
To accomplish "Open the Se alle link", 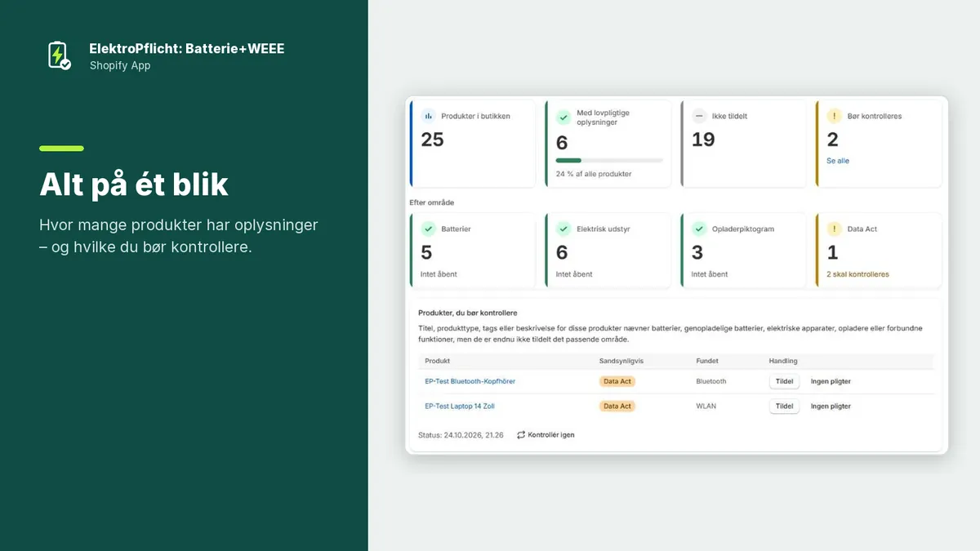I will pyautogui.click(x=838, y=161).
